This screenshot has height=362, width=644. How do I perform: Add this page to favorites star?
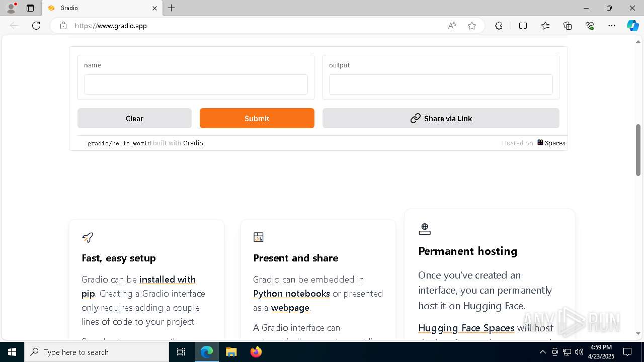click(x=472, y=26)
